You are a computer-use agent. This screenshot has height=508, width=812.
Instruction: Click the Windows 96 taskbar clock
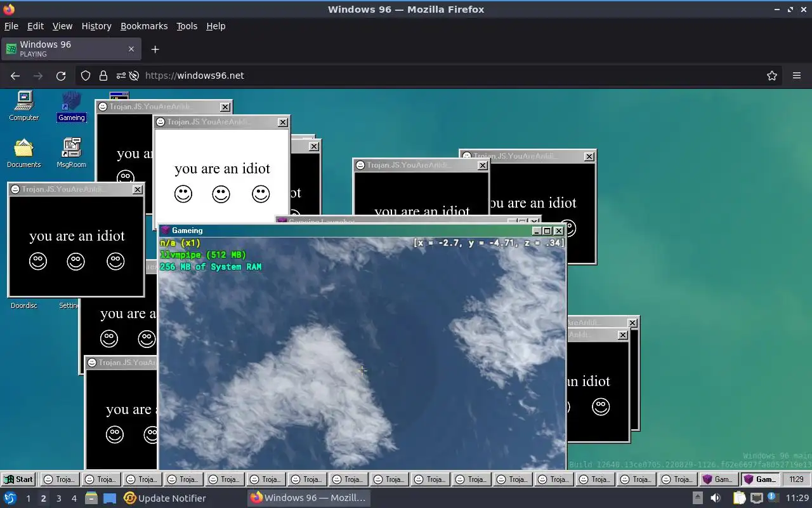[x=797, y=479]
